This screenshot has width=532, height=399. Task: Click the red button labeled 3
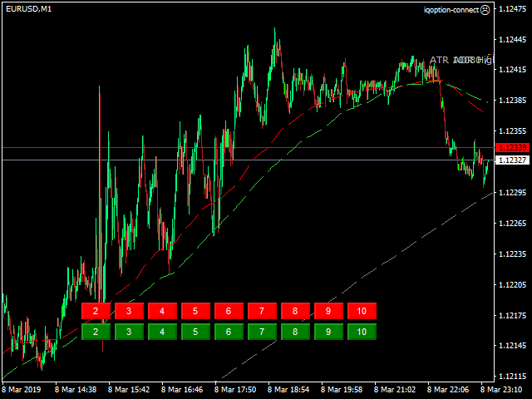click(129, 311)
